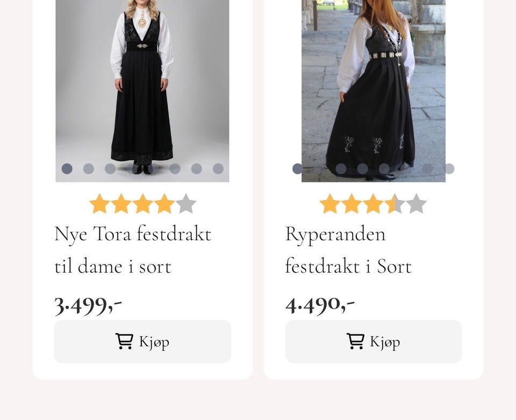Select the second carousel dot under Ryperanden image

[x=319, y=168]
